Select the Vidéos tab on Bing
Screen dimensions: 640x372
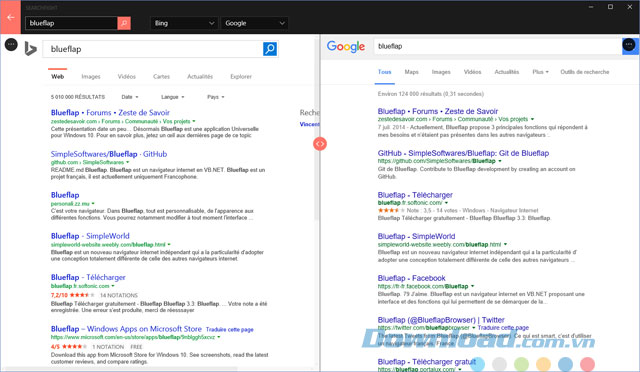pyautogui.click(x=127, y=76)
